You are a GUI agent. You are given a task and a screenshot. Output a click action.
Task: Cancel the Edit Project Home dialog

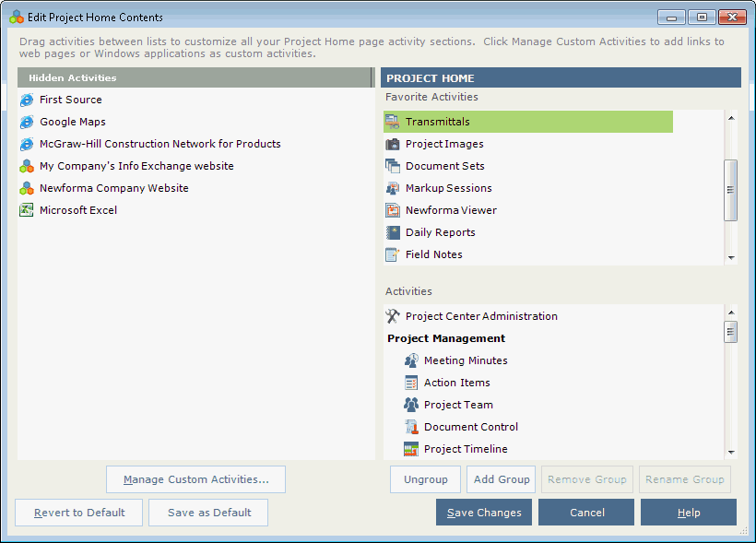tap(586, 513)
